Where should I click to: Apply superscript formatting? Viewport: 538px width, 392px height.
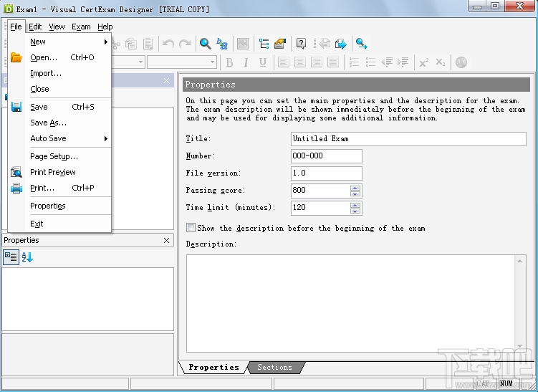click(x=424, y=62)
